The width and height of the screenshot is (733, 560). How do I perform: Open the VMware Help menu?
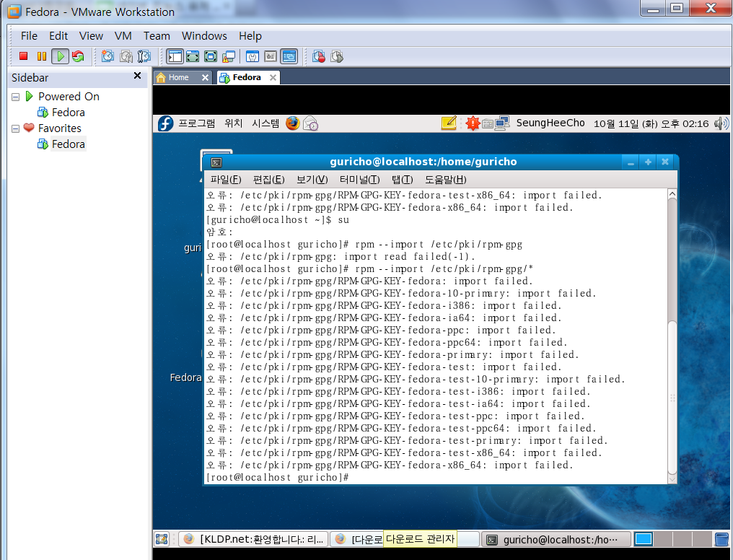pyautogui.click(x=250, y=36)
